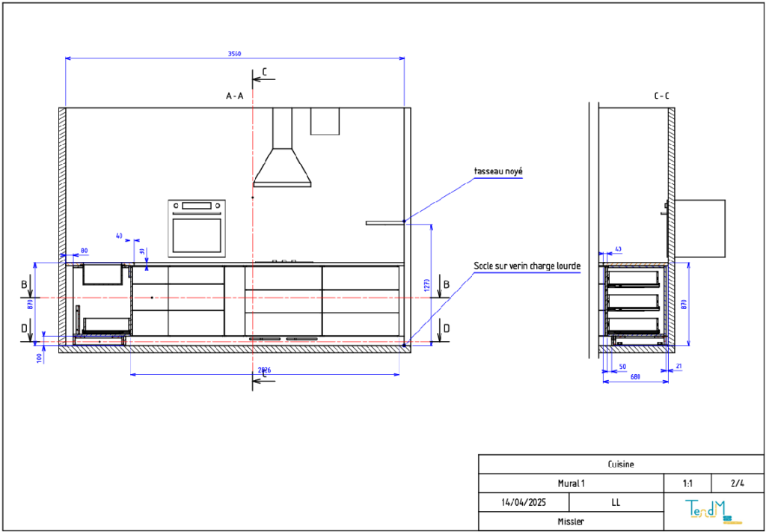
Task: Select the floating shelf on right wall
Action: (385, 223)
